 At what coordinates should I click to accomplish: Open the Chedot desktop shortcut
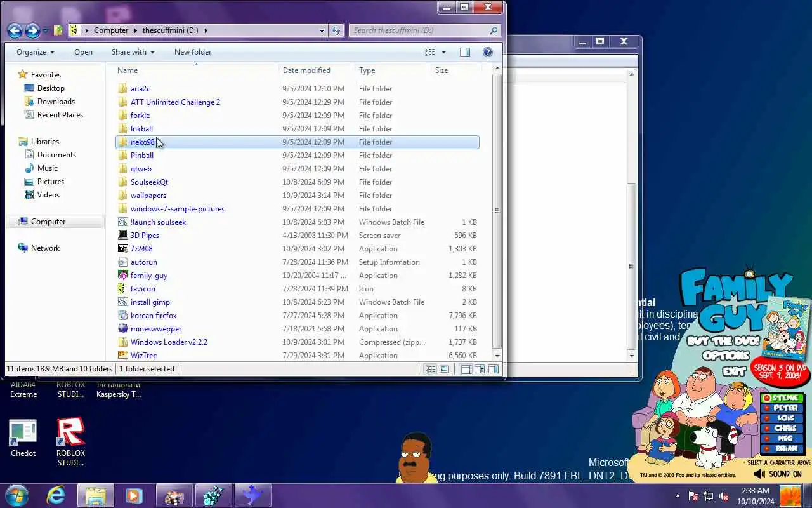coord(23,438)
